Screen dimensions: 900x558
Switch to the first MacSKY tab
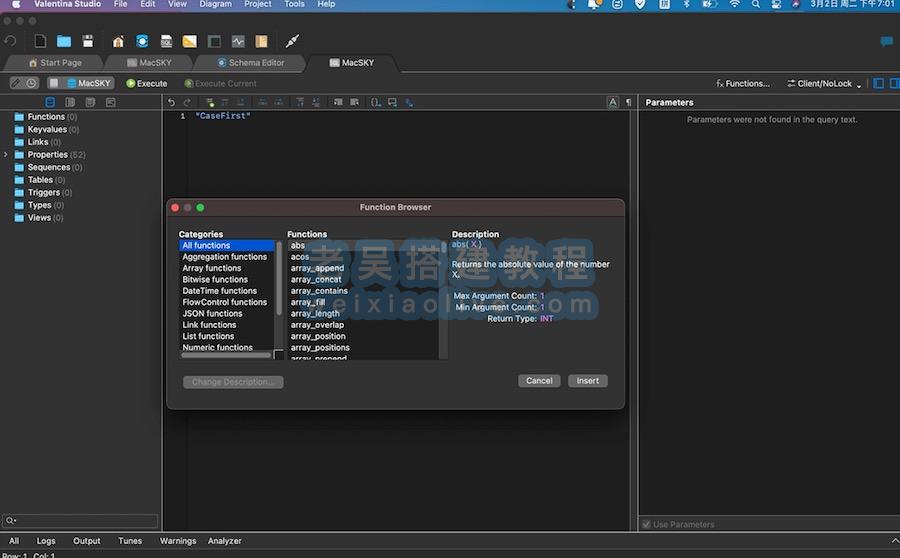tap(149, 63)
